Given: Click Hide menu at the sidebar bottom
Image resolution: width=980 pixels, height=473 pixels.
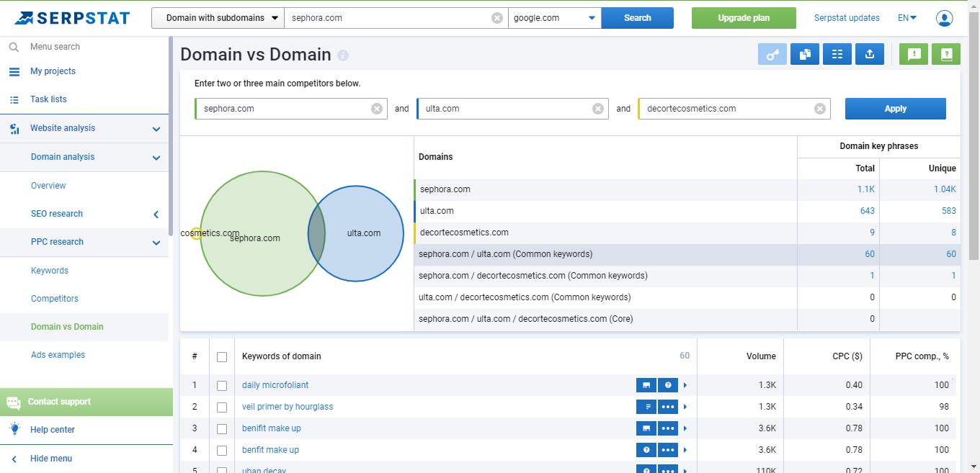Looking at the screenshot, I should pos(51,459).
